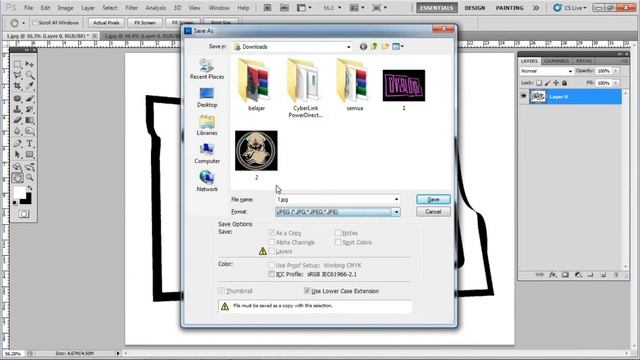Go to Desktop in places sidebar
The image size is (640, 360).
coord(207,98)
